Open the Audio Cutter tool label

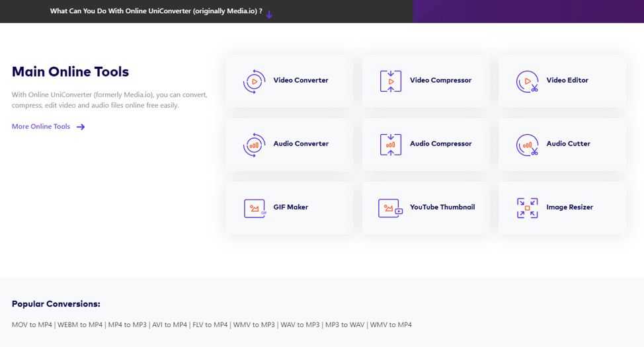[x=568, y=143]
